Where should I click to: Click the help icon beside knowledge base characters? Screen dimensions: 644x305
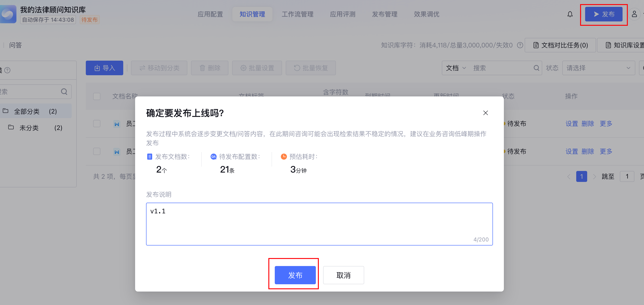tap(520, 45)
